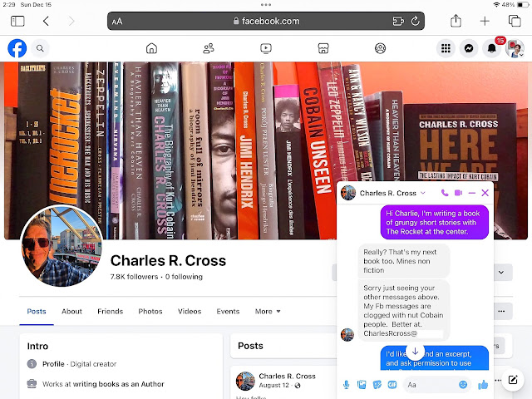532x399 pixels.
Task: Jump to latest message arrow
Action: [x=415, y=352]
